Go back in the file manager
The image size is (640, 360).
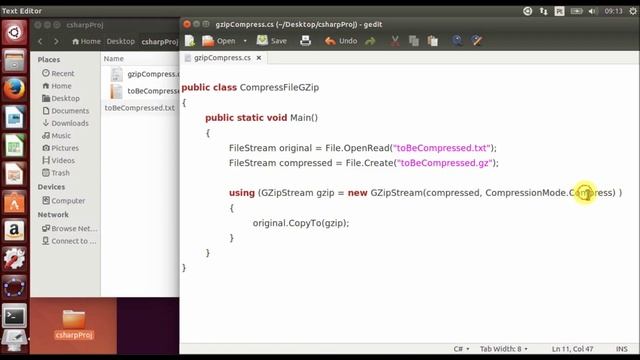40,41
